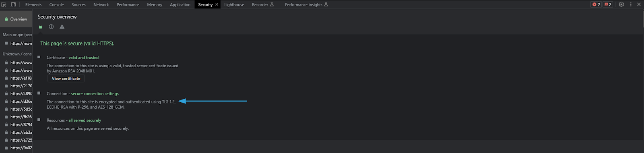This screenshot has height=153, width=644.
Task: Click 'all served securely' resources text
Action: coord(85,120)
